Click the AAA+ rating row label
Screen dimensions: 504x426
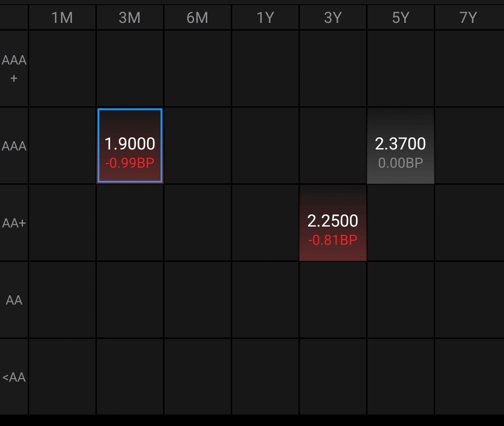14,69
